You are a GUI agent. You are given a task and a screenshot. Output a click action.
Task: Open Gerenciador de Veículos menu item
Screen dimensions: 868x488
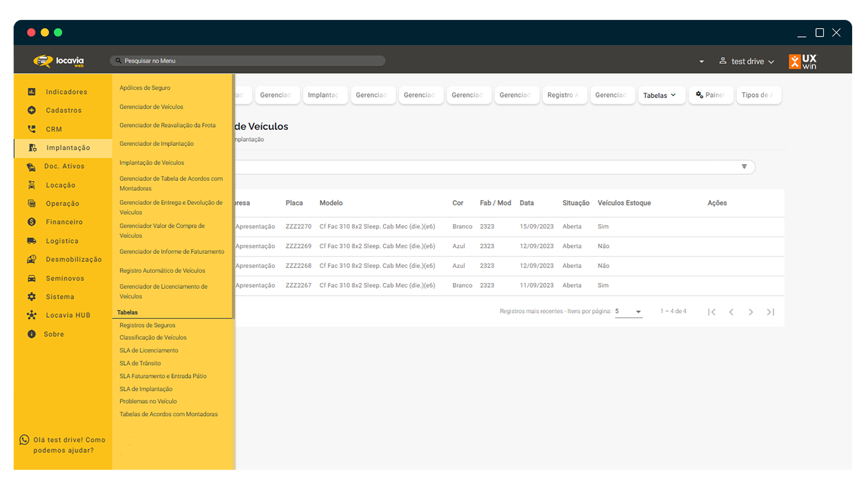coord(151,107)
